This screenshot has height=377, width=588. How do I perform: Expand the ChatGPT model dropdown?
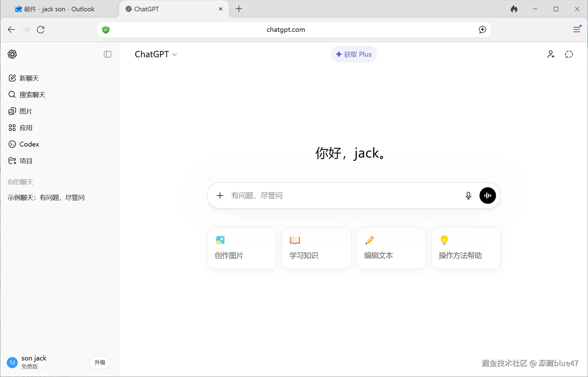[x=156, y=54]
